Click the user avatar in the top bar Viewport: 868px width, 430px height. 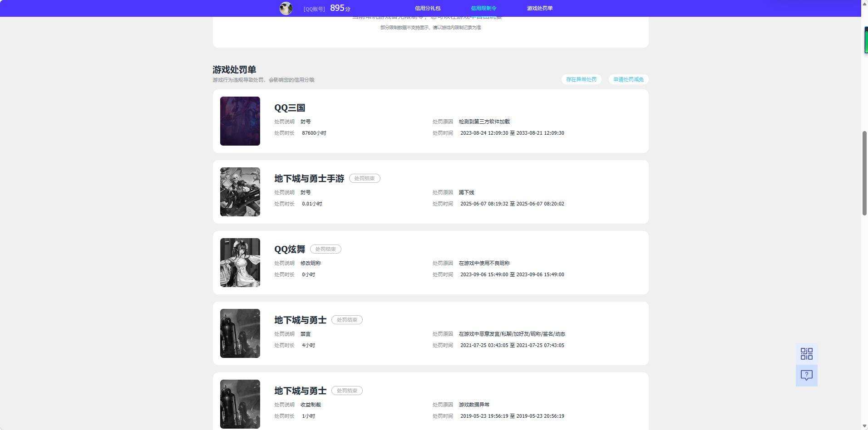point(286,8)
